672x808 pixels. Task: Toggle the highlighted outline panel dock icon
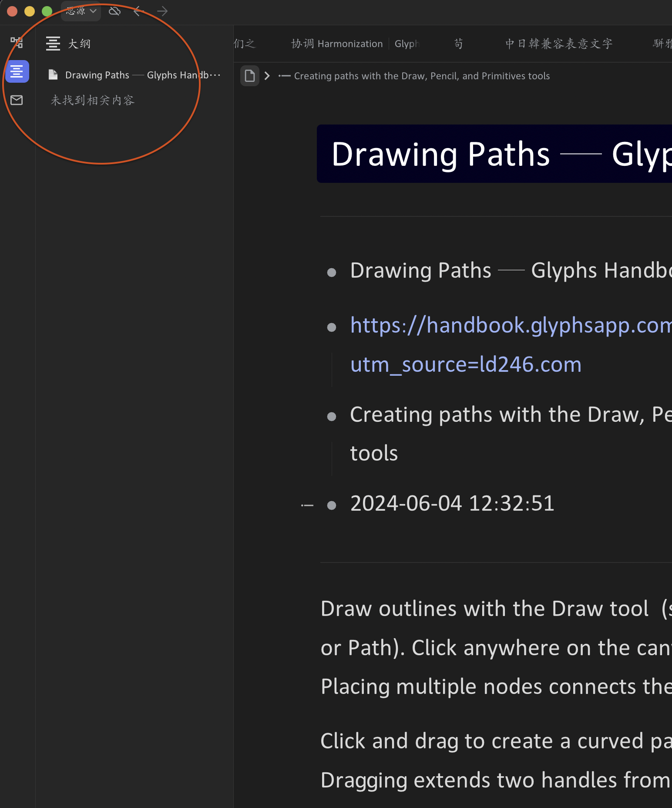pos(17,71)
